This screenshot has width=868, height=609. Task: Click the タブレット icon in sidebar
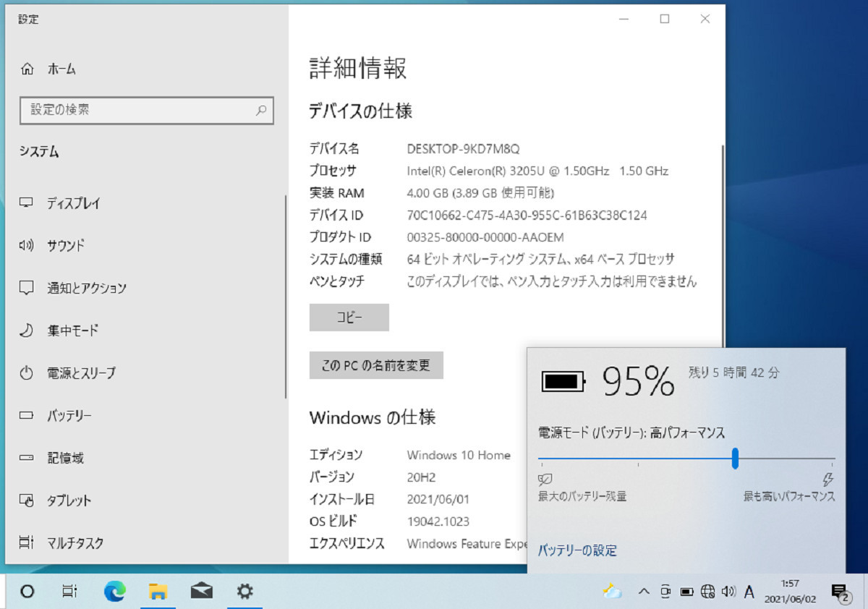coord(27,501)
